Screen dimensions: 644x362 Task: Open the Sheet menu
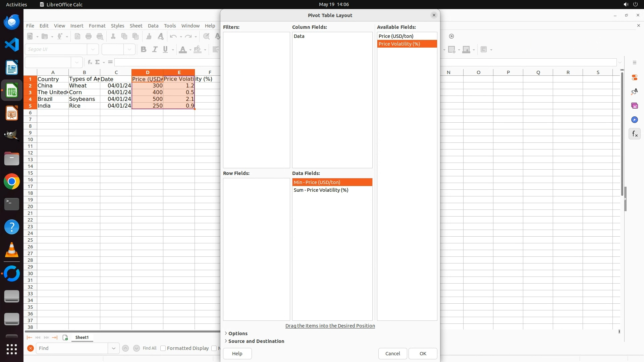click(136, 26)
